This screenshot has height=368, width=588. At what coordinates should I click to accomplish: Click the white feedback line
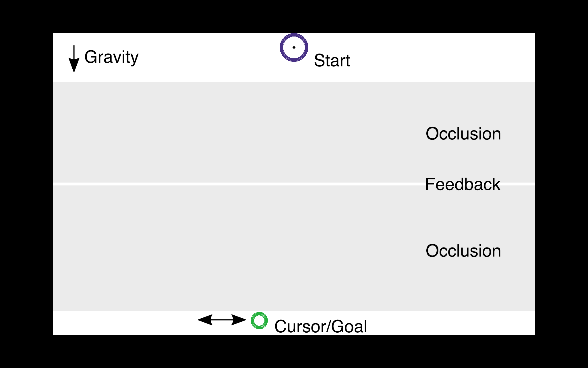pyautogui.click(x=238, y=184)
